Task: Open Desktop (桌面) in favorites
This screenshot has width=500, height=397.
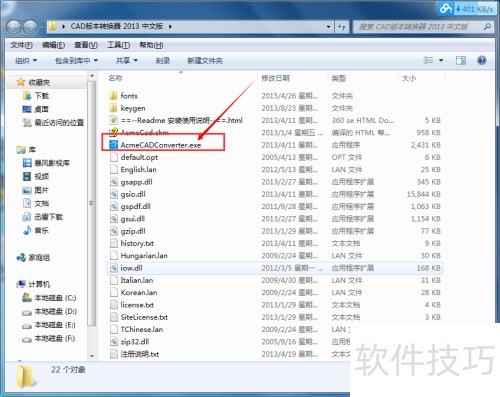Action: pos(36,109)
